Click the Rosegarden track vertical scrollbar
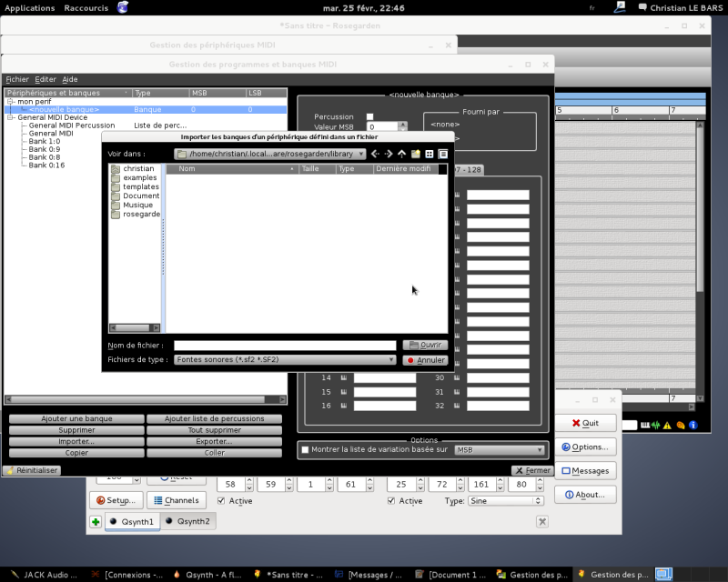Viewport: 728px width, 582px height. (700, 261)
